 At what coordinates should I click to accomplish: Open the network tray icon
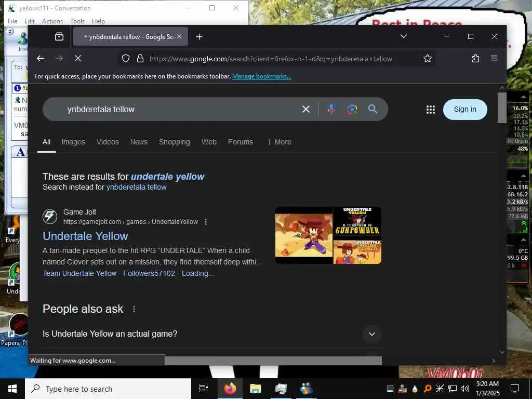click(x=453, y=389)
